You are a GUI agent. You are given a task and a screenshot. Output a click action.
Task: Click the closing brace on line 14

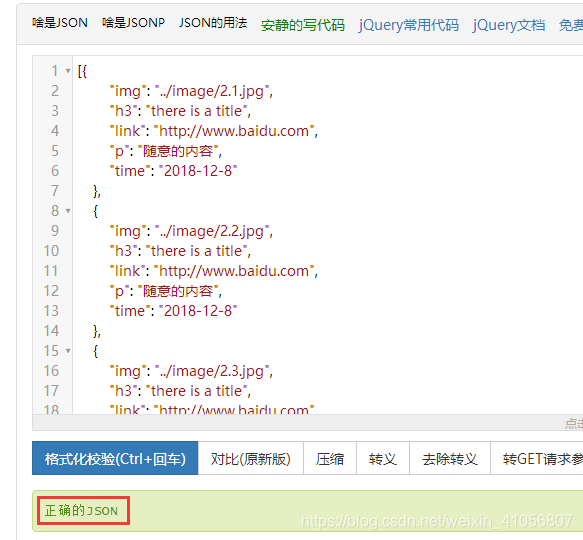(x=97, y=331)
